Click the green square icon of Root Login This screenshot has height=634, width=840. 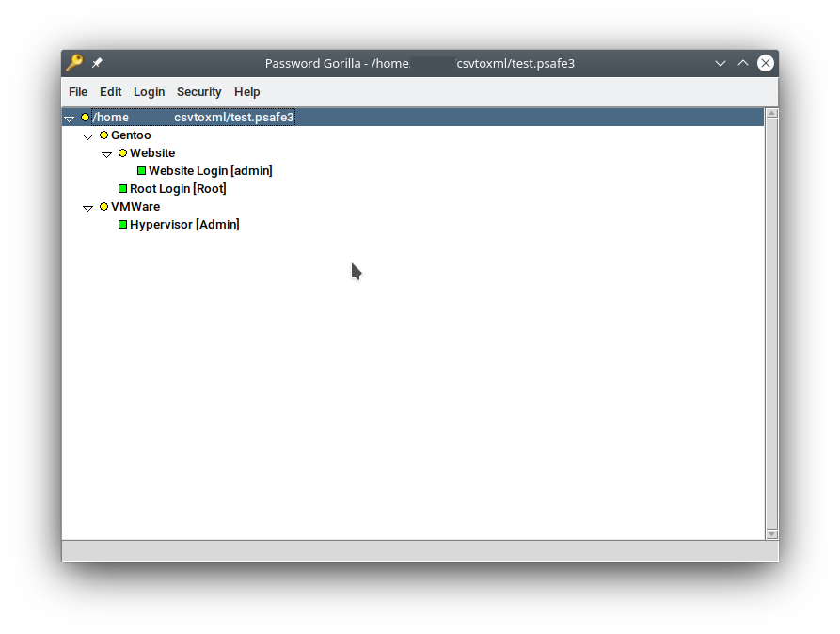coord(122,189)
